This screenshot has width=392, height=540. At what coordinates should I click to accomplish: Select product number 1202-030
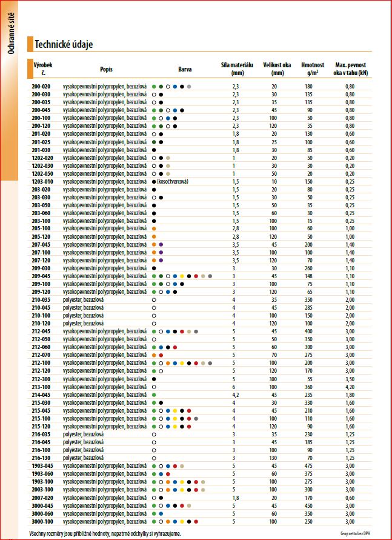coord(42,165)
